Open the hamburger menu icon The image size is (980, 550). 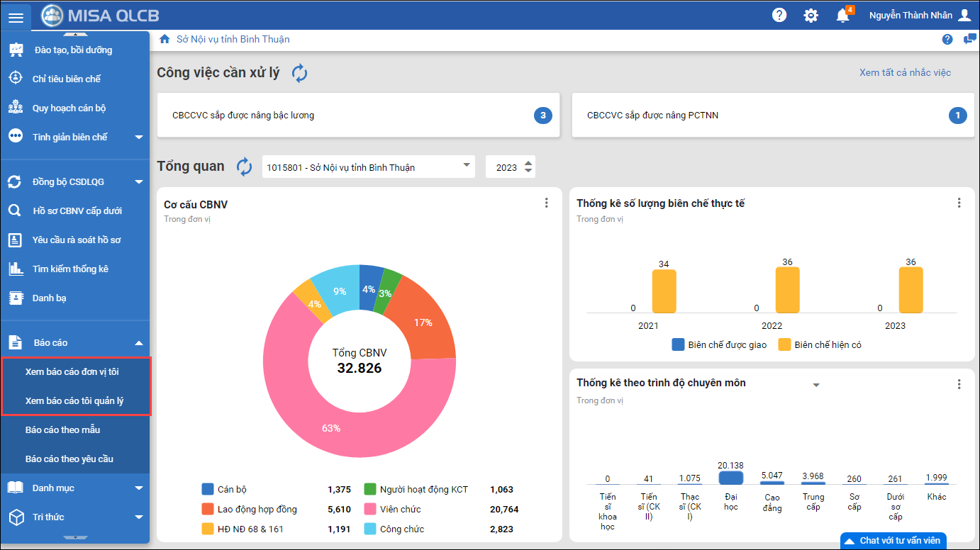coord(16,16)
